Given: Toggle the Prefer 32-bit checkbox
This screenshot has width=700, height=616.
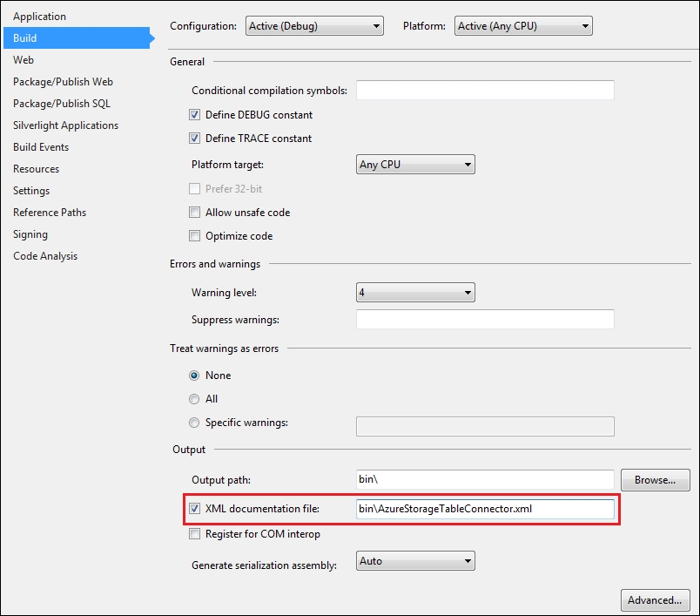Looking at the screenshot, I should coord(194,188).
